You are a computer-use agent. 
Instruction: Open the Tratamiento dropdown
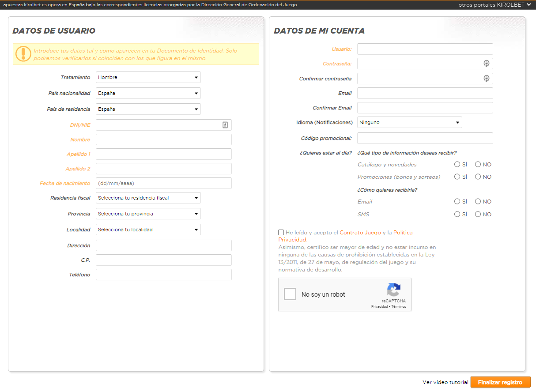148,77
